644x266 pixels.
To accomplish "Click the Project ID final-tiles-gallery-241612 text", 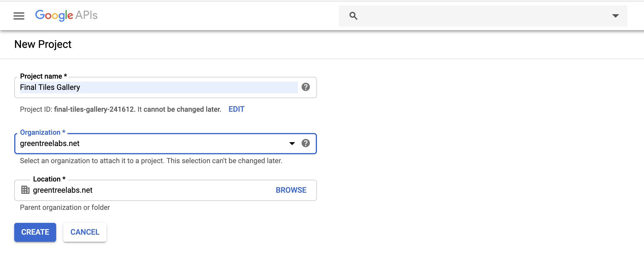I will pyautogui.click(x=94, y=109).
